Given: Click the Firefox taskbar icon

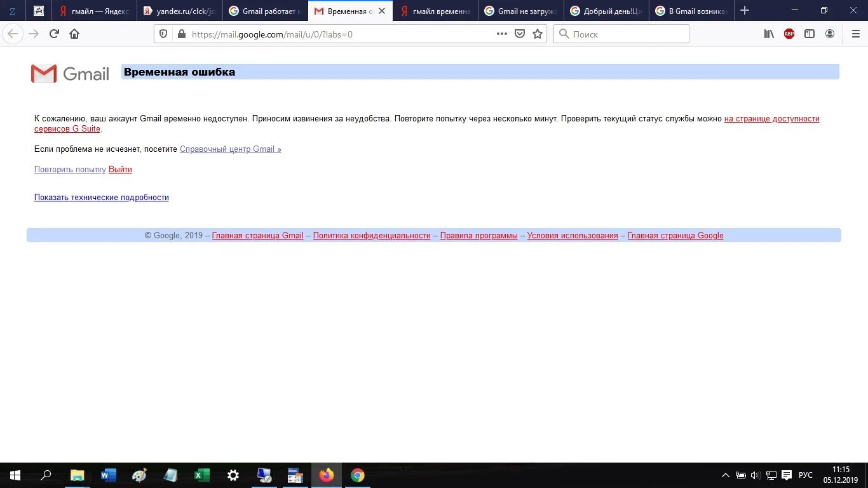Looking at the screenshot, I should coord(327,475).
